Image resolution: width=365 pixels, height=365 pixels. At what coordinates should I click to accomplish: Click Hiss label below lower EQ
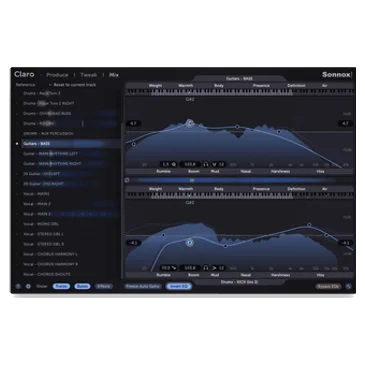coord(320,275)
